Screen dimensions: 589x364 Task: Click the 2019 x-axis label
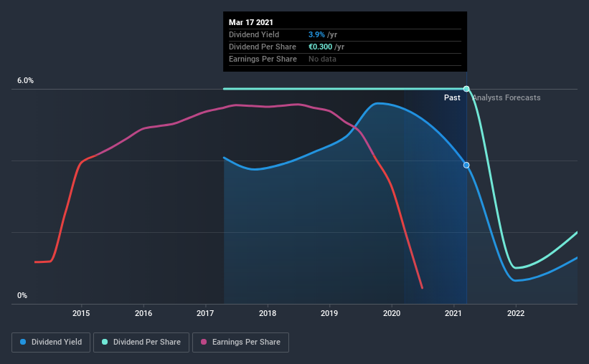329,313
